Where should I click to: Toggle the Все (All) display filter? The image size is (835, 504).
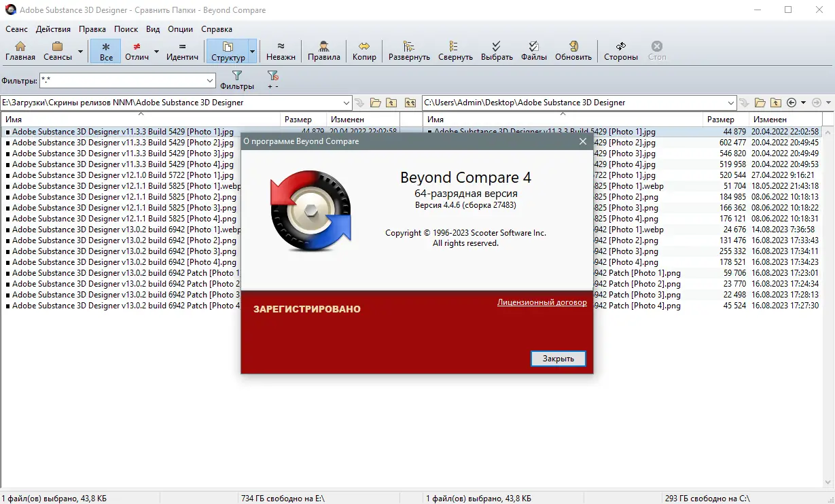click(105, 50)
